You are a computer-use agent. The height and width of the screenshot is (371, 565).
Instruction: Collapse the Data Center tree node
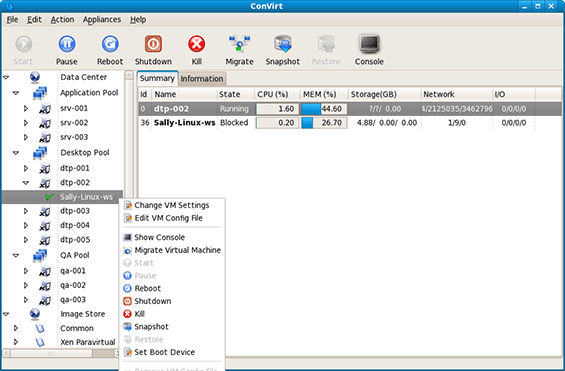tap(6, 77)
